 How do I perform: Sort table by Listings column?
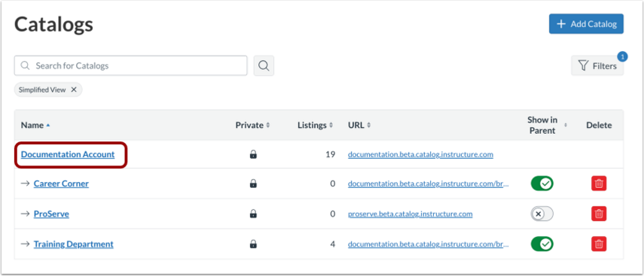point(316,125)
